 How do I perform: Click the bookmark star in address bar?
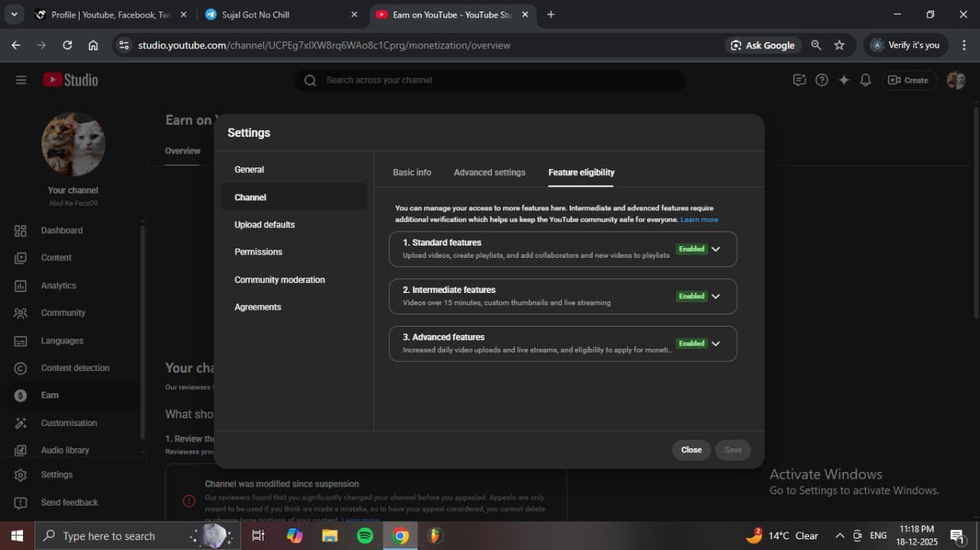point(839,45)
